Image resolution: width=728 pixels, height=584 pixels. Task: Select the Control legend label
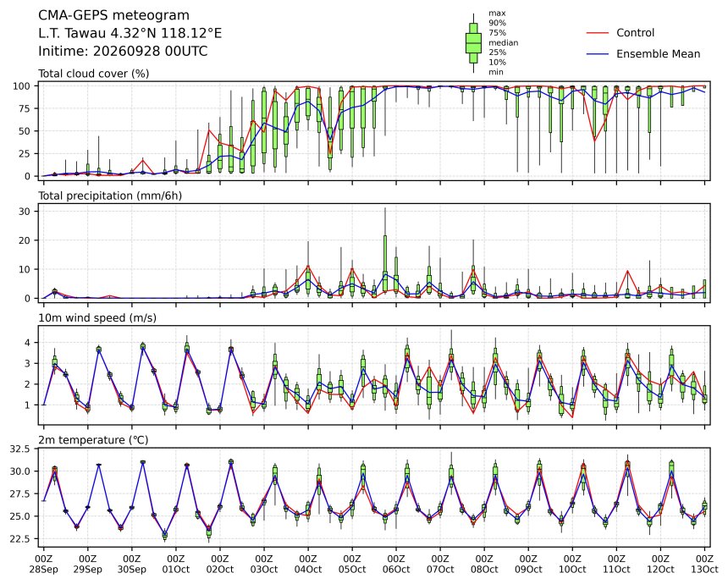pyautogui.click(x=635, y=33)
